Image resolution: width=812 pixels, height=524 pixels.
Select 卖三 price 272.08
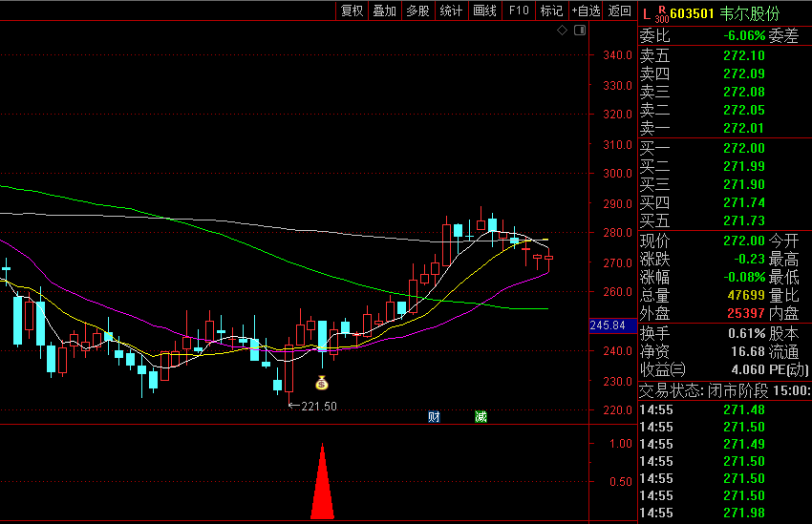[744, 92]
